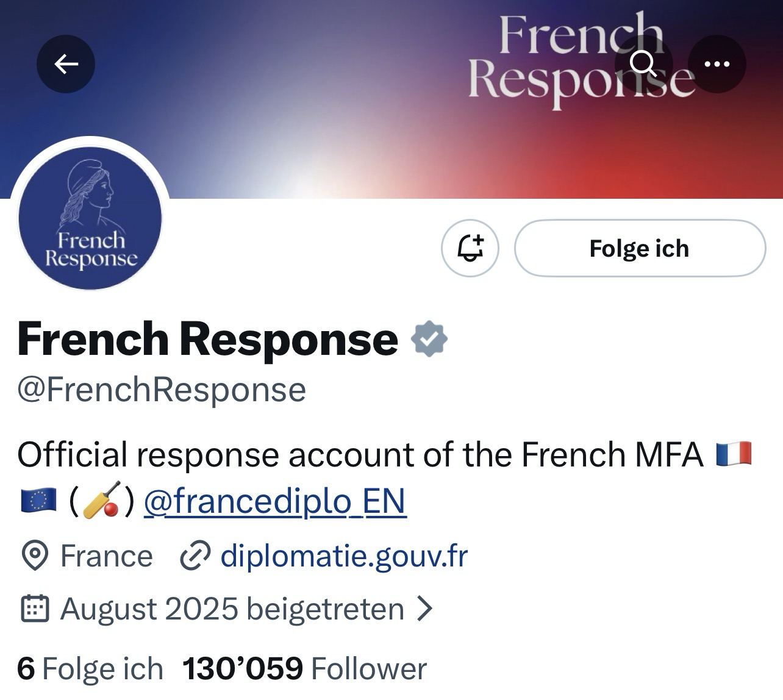783x700 pixels.
Task: Open the 130'059 Follower list
Action: pos(305,668)
